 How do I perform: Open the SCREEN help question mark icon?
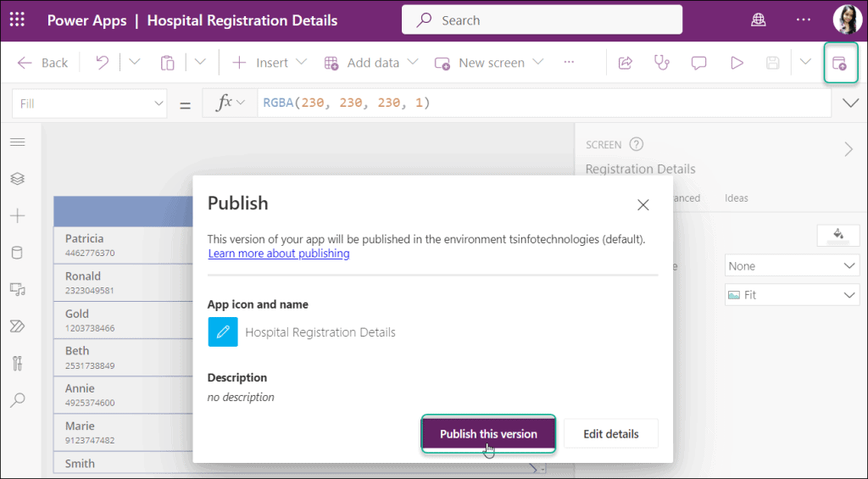tap(637, 144)
